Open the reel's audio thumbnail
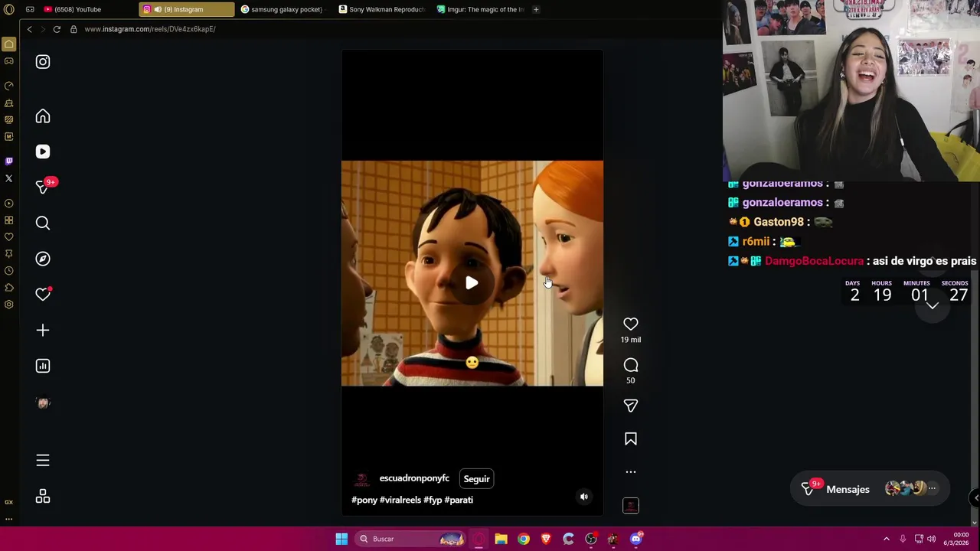The width and height of the screenshot is (980, 551). point(631,506)
